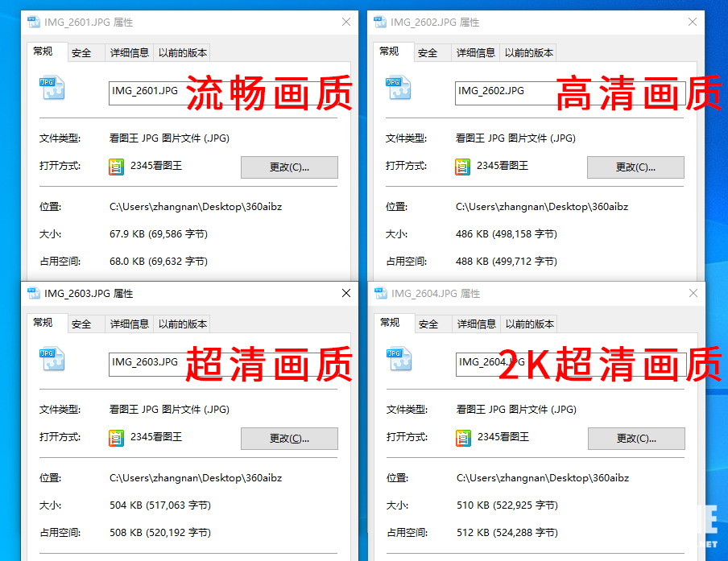Click the IMG_2603.JPG filename text field
The width and height of the screenshot is (728, 561).
click(x=145, y=362)
